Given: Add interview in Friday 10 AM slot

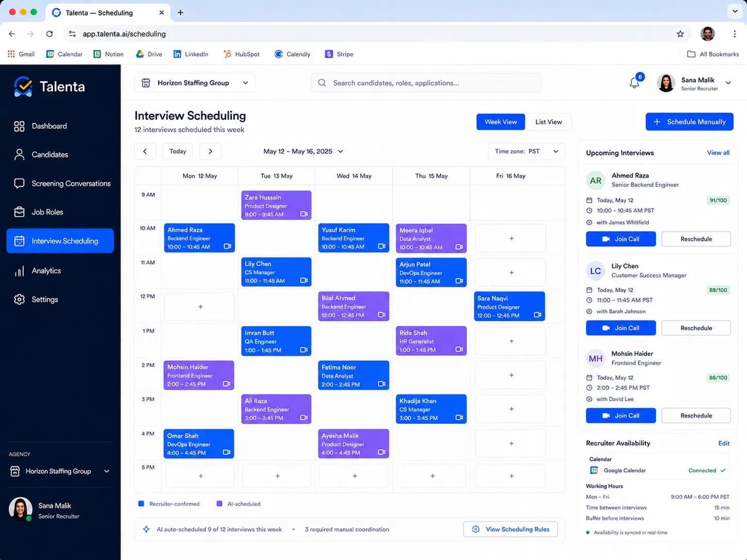Looking at the screenshot, I should click(511, 238).
